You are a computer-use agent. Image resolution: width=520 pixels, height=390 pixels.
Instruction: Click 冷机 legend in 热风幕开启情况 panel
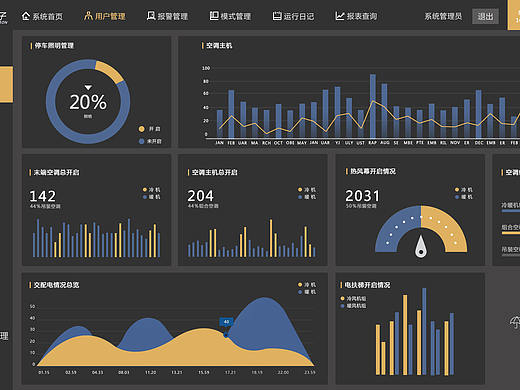tap(464, 190)
